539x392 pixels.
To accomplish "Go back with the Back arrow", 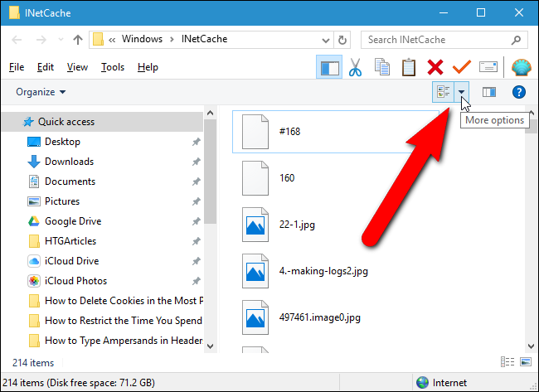I will [x=17, y=40].
